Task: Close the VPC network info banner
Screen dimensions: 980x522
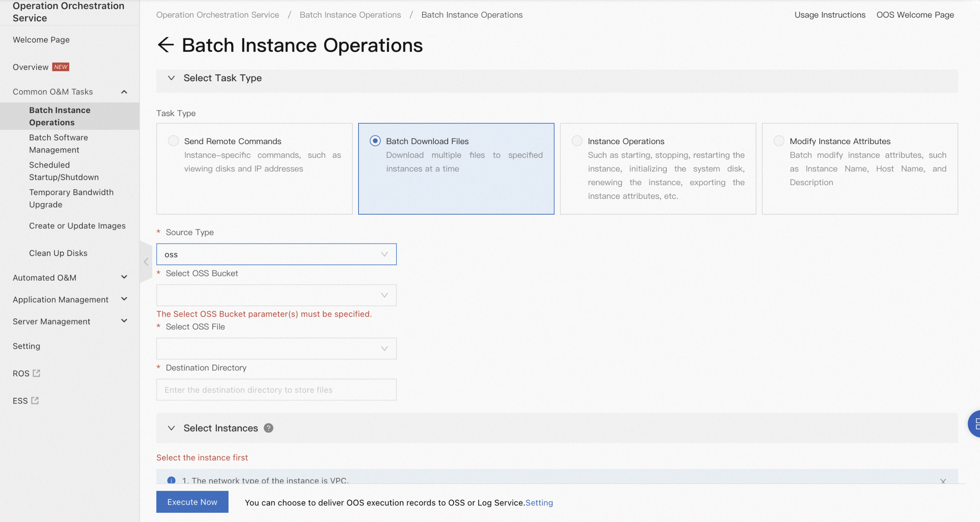Action: point(943,481)
